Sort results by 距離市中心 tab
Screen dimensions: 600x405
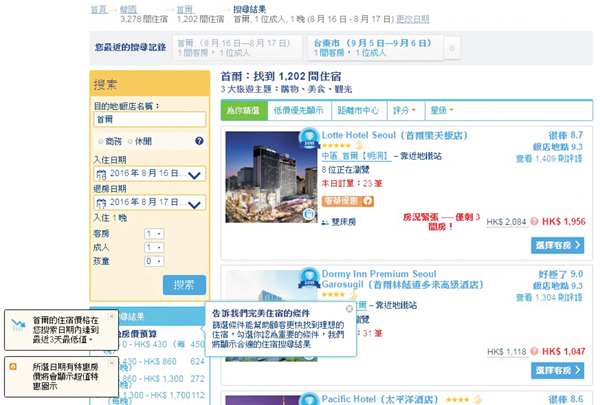pyautogui.click(x=358, y=110)
